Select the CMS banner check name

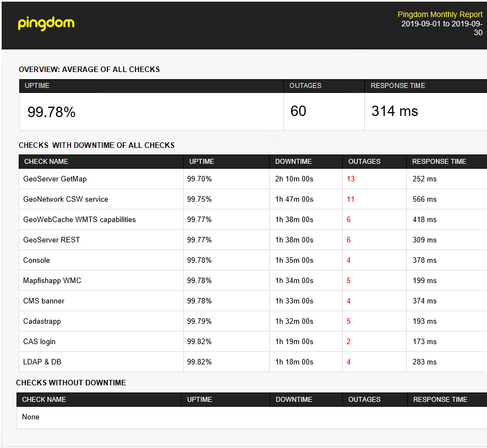[44, 301]
